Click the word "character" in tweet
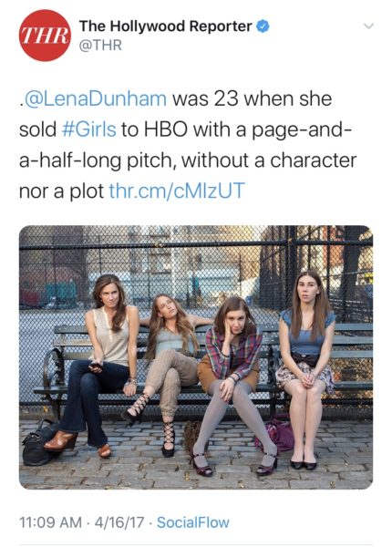The image size is (392, 547). click(x=314, y=160)
